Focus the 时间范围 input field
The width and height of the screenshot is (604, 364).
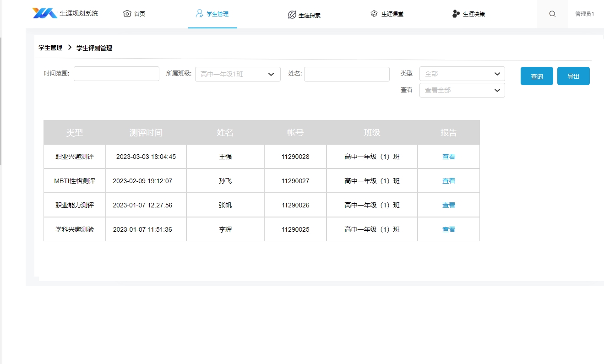coord(116,74)
